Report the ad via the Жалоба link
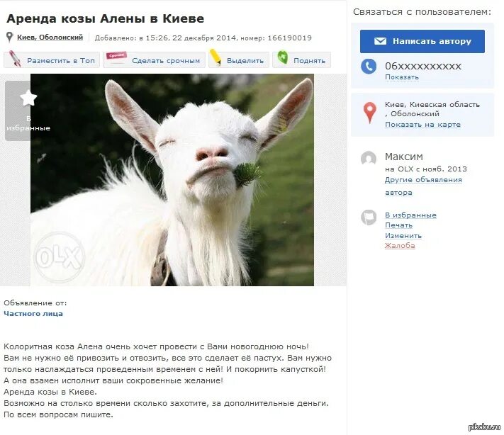 (x=400, y=245)
